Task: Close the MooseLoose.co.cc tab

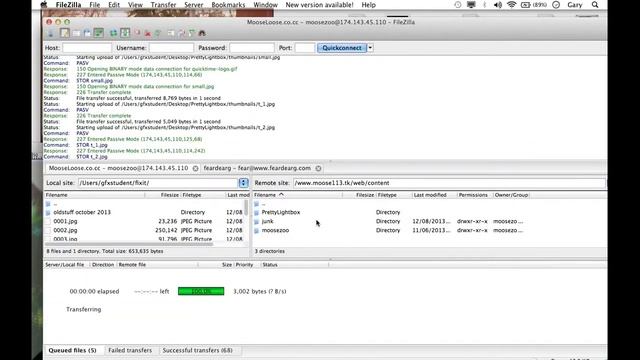Action: (196, 168)
